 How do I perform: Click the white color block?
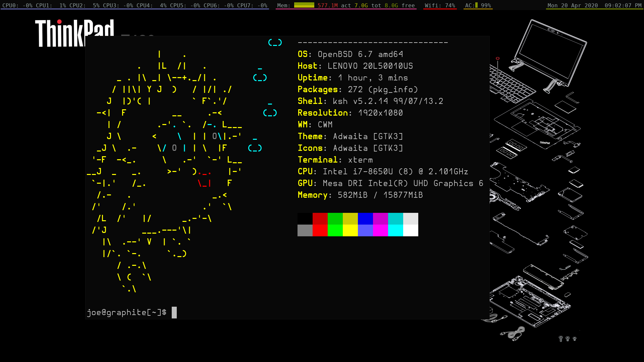pyautogui.click(x=411, y=230)
